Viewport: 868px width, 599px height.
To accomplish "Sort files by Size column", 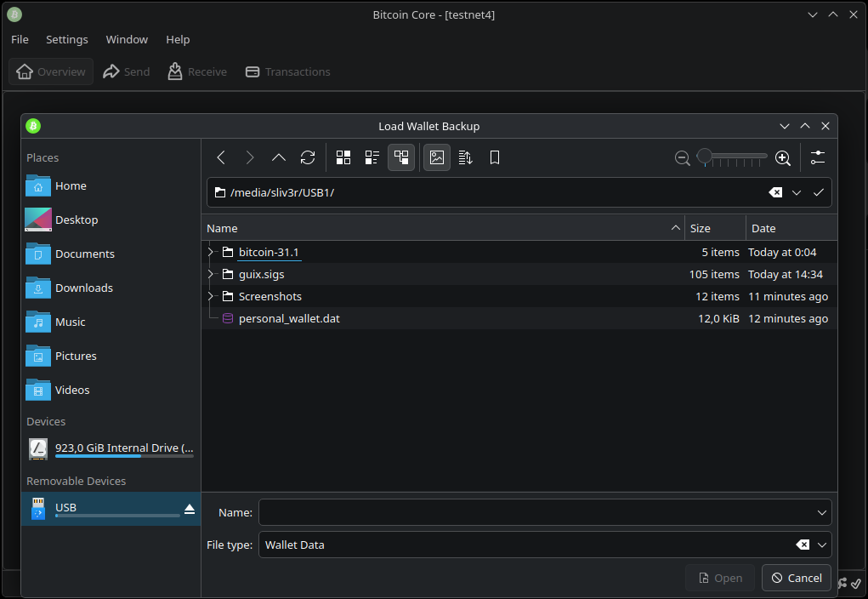I will click(715, 228).
